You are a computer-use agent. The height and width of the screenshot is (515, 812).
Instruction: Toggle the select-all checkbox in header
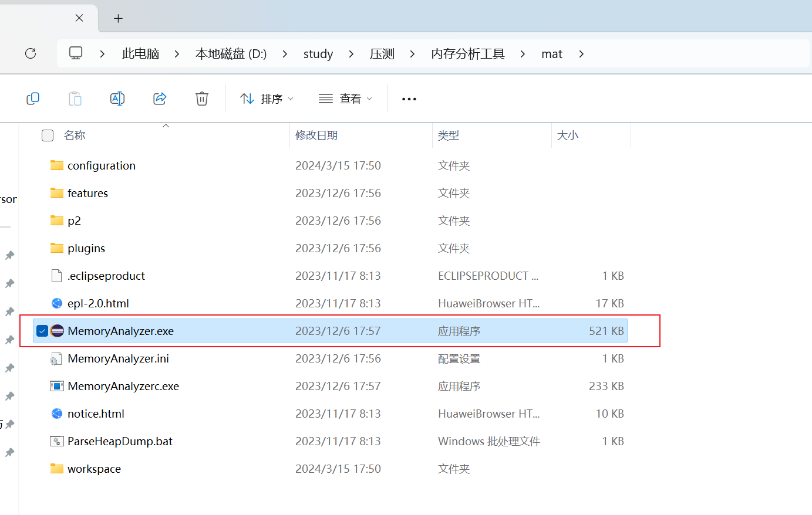pyautogui.click(x=48, y=135)
